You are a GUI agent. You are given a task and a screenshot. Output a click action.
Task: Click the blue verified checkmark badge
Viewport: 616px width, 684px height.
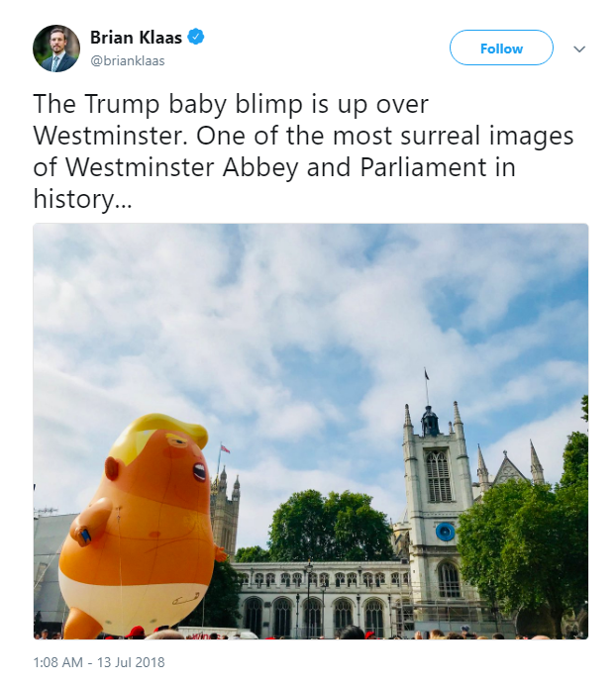click(196, 37)
